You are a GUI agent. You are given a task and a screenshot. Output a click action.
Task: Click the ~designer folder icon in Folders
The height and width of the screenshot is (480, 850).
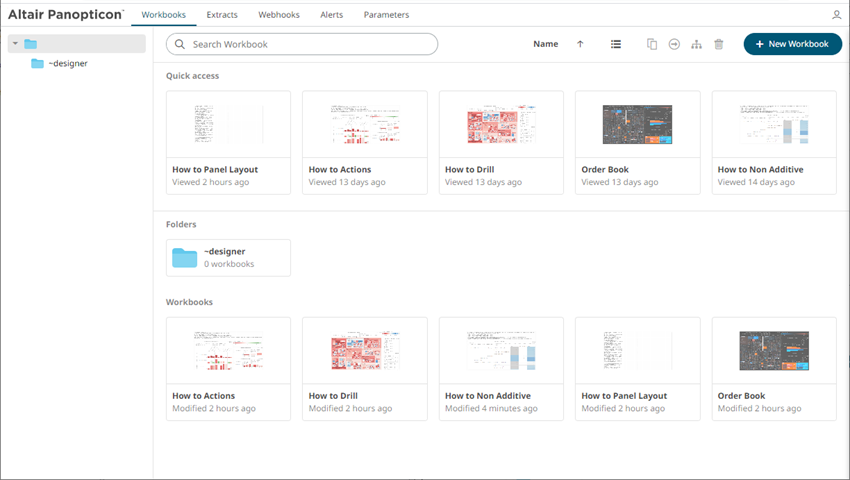(185, 258)
